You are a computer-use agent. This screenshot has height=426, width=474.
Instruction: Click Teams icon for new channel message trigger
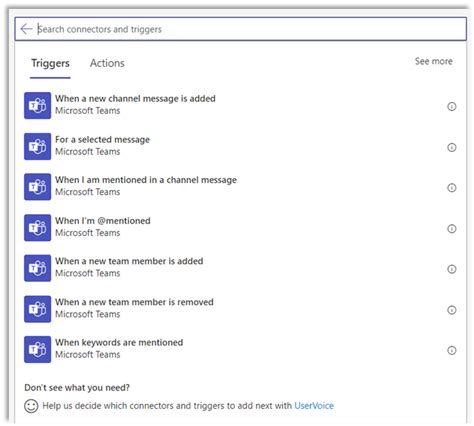37,106
